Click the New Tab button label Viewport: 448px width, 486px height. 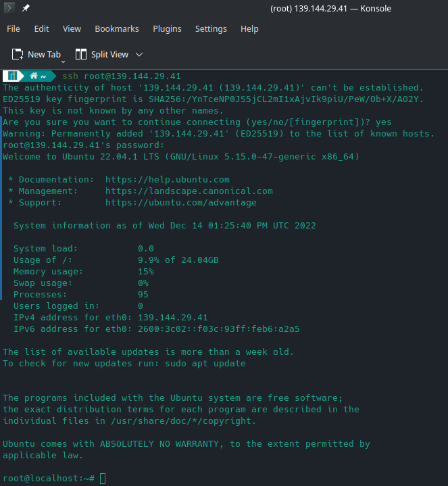point(45,55)
